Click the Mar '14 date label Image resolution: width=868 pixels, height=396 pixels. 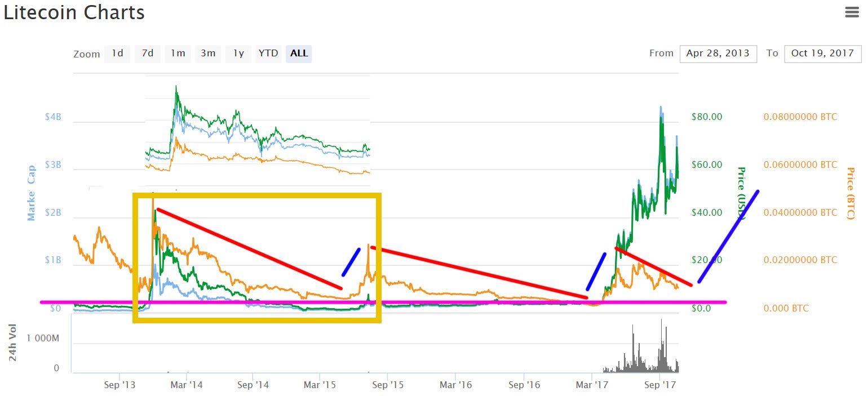point(187,386)
